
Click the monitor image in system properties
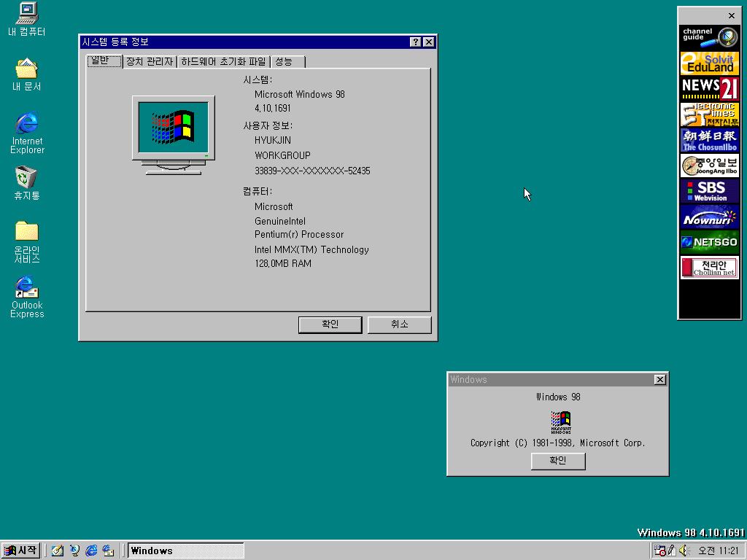174,135
